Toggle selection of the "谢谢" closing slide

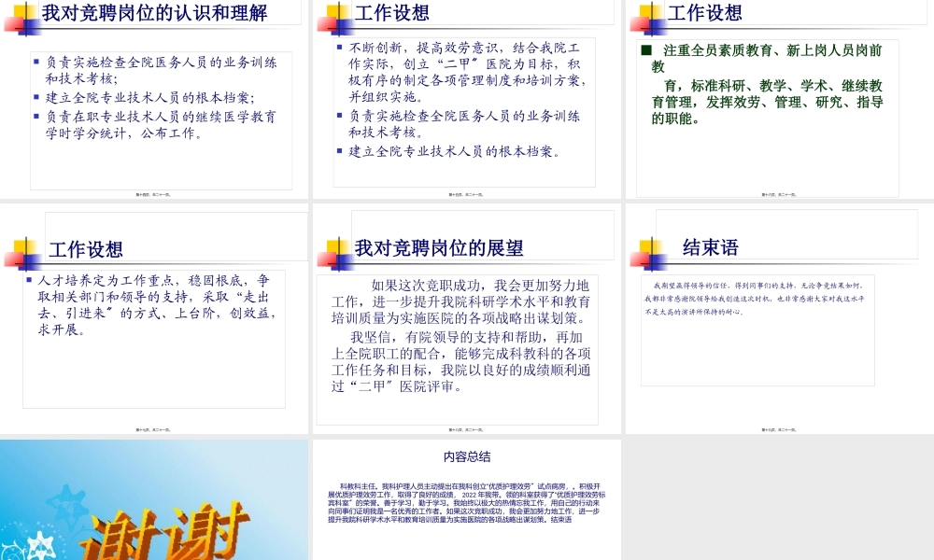(x=155, y=499)
